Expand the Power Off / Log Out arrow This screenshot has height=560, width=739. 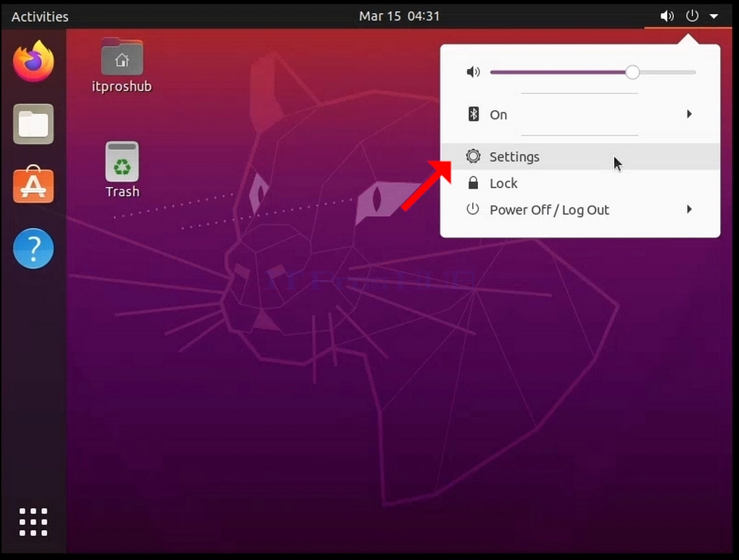click(x=690, y=210)
